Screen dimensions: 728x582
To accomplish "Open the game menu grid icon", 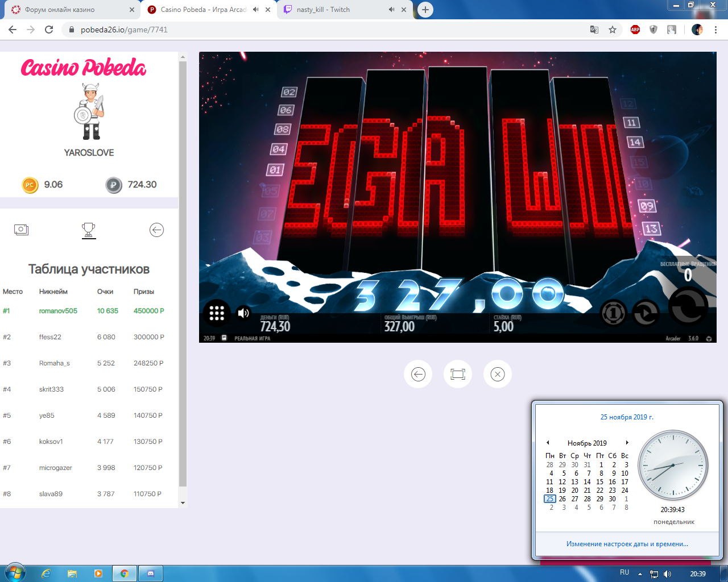I will [217, 313].
